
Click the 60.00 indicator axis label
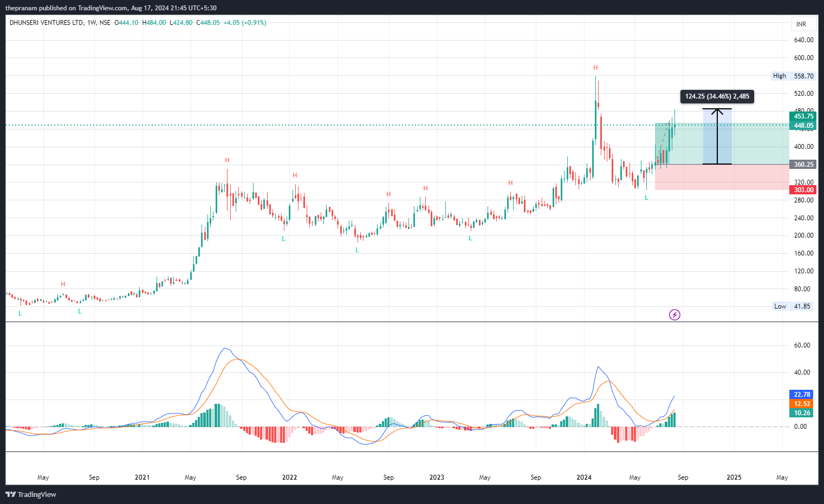pyautogui.click(x=802, y=345)
